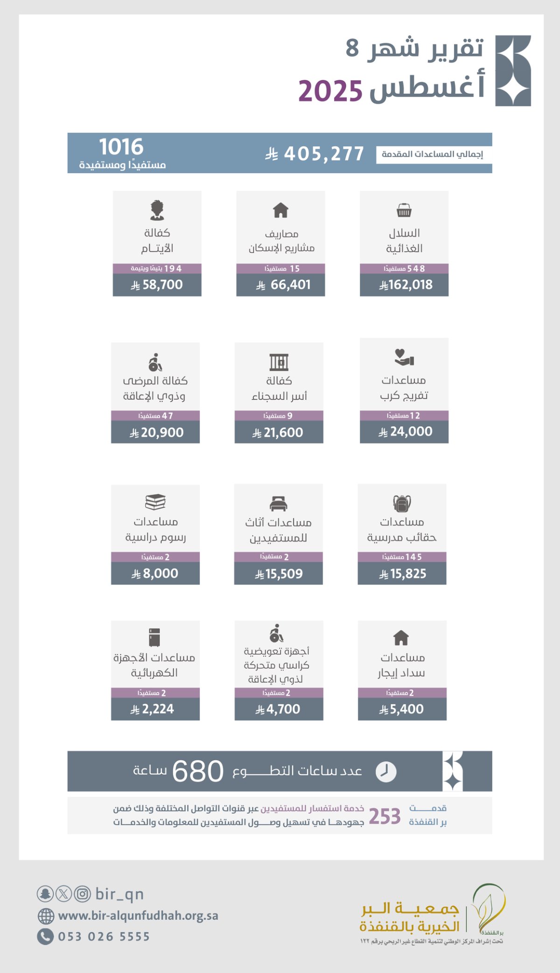Click the 162,018 food baskets amount

point(406,285)
